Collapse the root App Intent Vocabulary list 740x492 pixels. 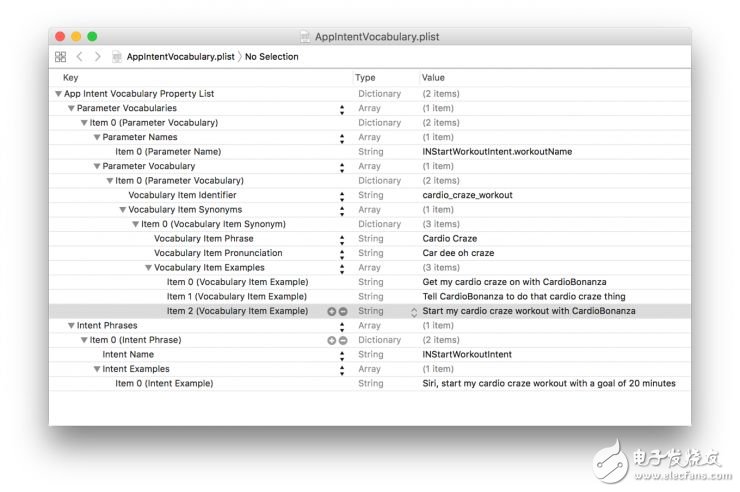[59, 94]
